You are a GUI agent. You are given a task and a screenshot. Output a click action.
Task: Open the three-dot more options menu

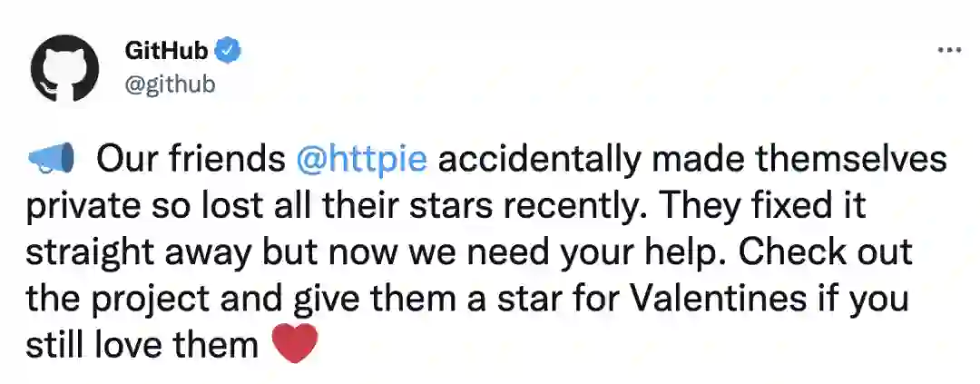point(948,51)
